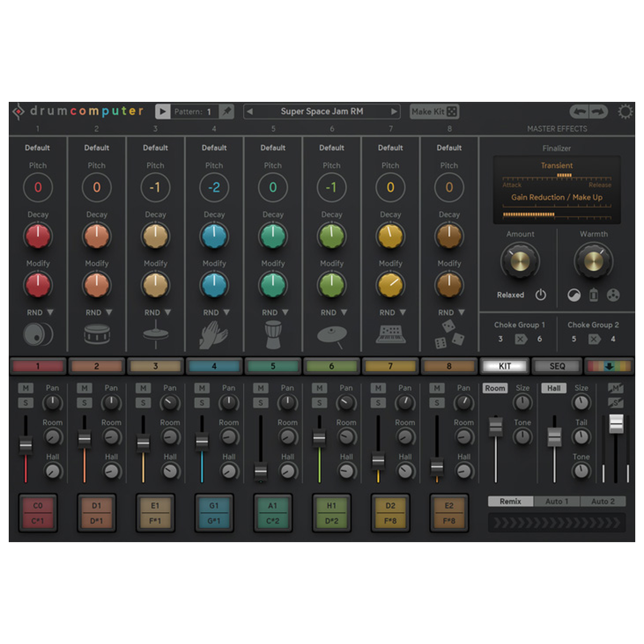Click the dice icon in channel 8
The height and width of the screenshot is (644, 644).
point(449,334)
